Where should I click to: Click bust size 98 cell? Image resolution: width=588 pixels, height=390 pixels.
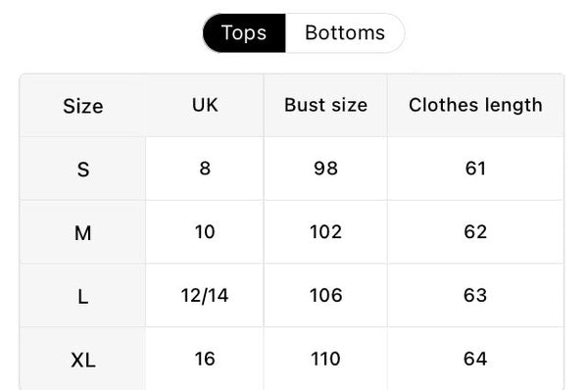point(325,169)
